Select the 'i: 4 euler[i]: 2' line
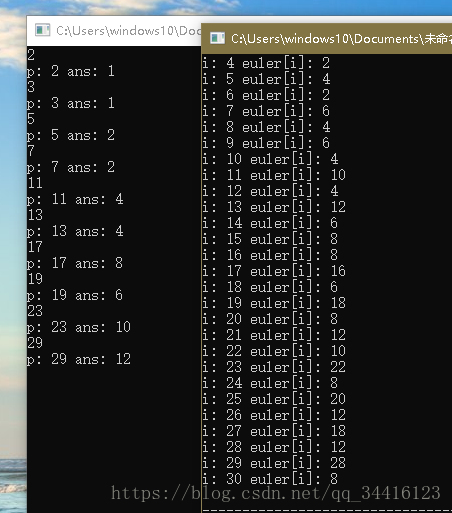452x513 pixels. [x=266, y=63]
